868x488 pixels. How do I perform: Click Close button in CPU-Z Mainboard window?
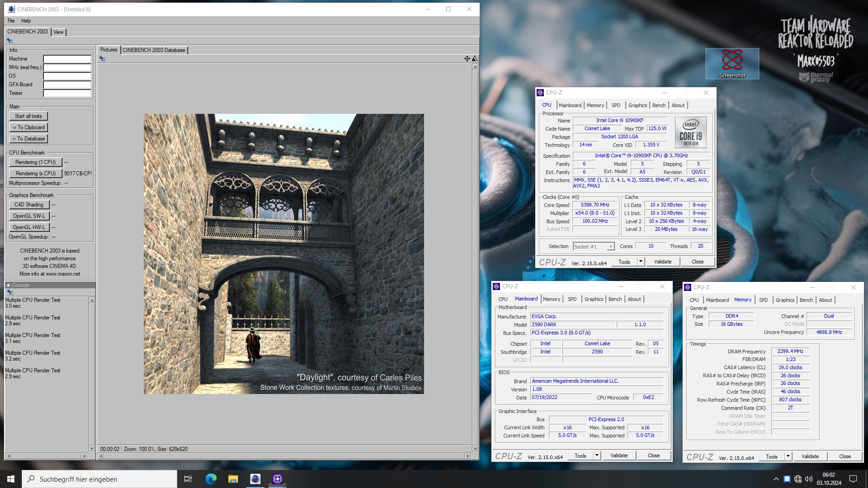click(654, 455)
